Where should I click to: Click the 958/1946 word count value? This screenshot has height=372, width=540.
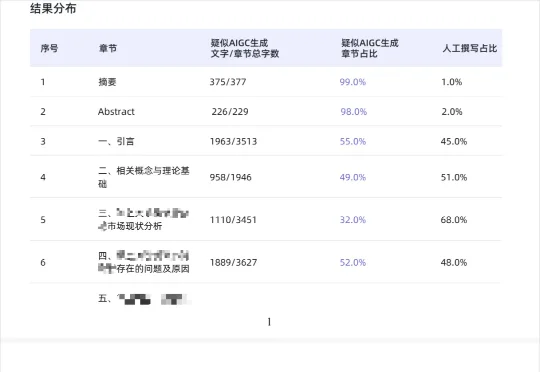(x=231, y=177)
